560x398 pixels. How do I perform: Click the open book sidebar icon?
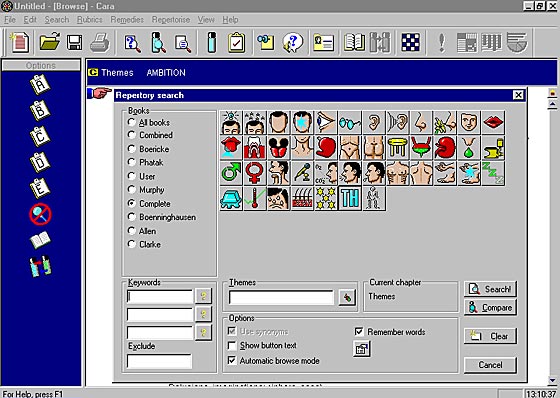coord(40,240)
